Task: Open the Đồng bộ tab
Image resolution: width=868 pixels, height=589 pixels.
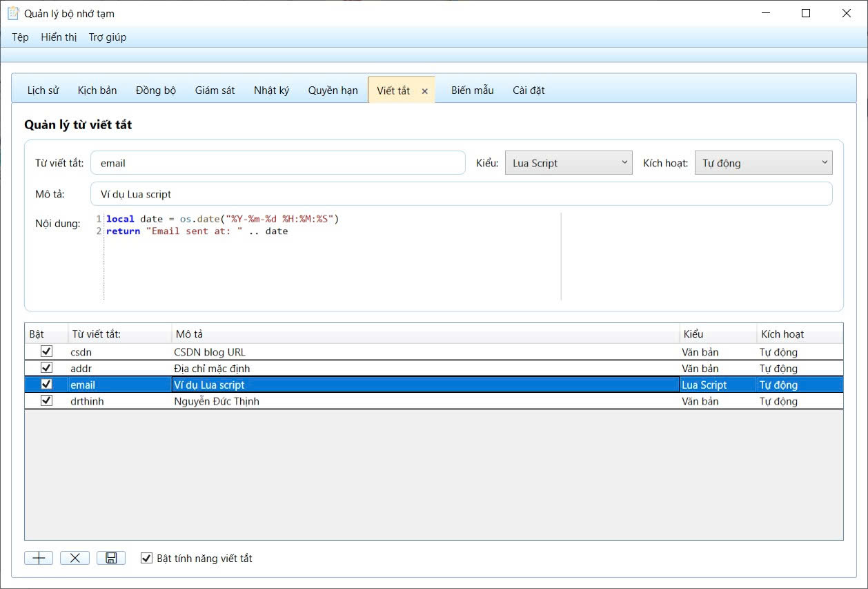Action: click(x=156, y=90)
